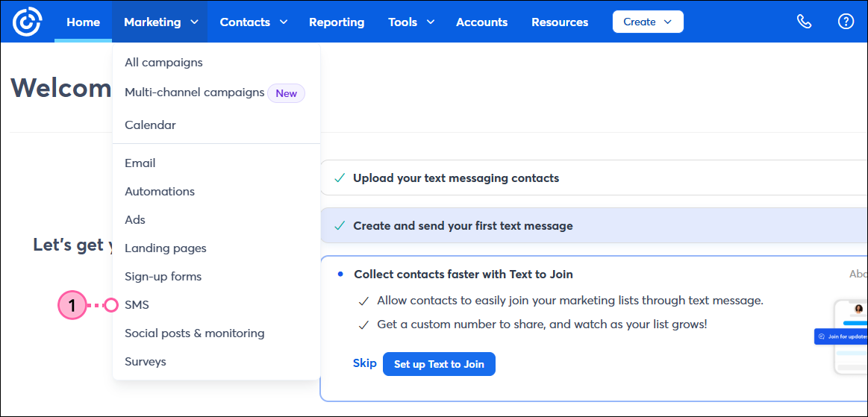Select SMS from the Marketing menu

point(137,304)
